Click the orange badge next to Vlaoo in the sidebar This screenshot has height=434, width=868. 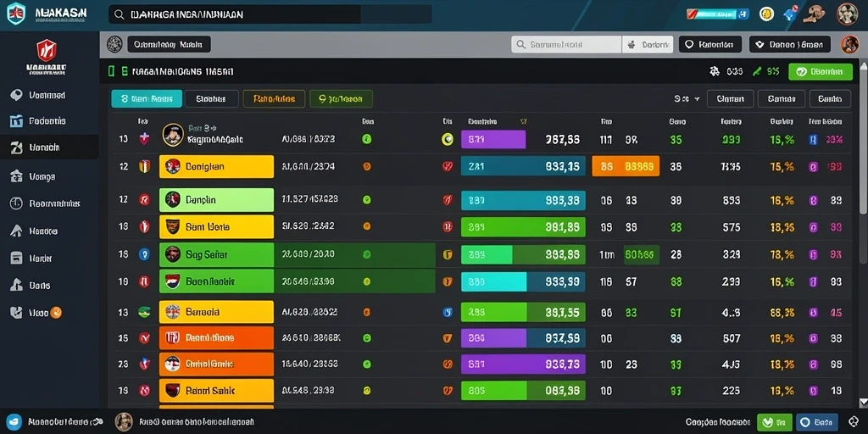(x=56, y=313)
